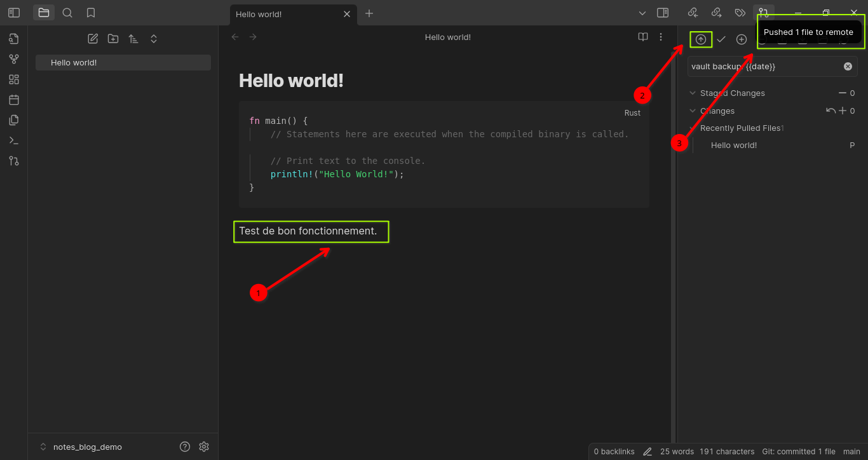Click the stage all plus-circle icon
Screen dimensions: 868x460
point(742,39)
